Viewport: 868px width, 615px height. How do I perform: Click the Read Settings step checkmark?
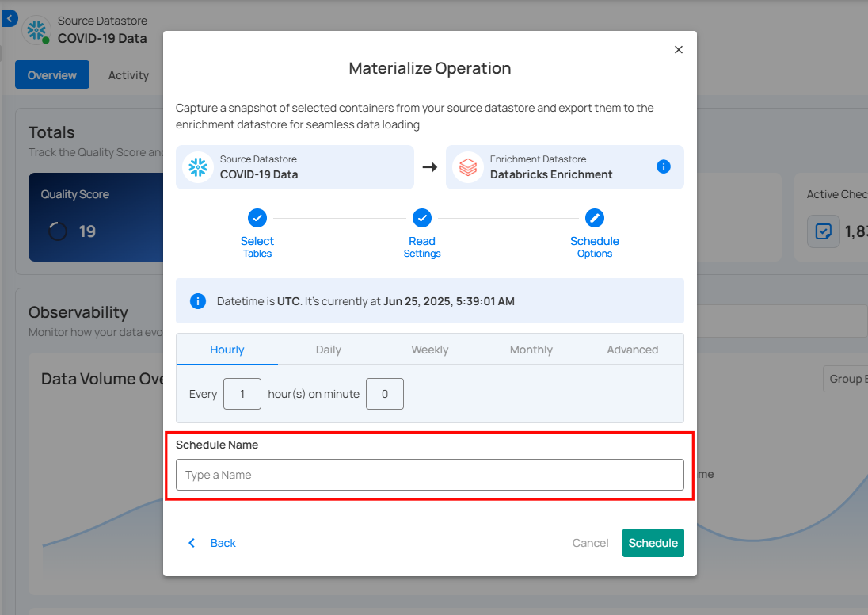point(422,218)
